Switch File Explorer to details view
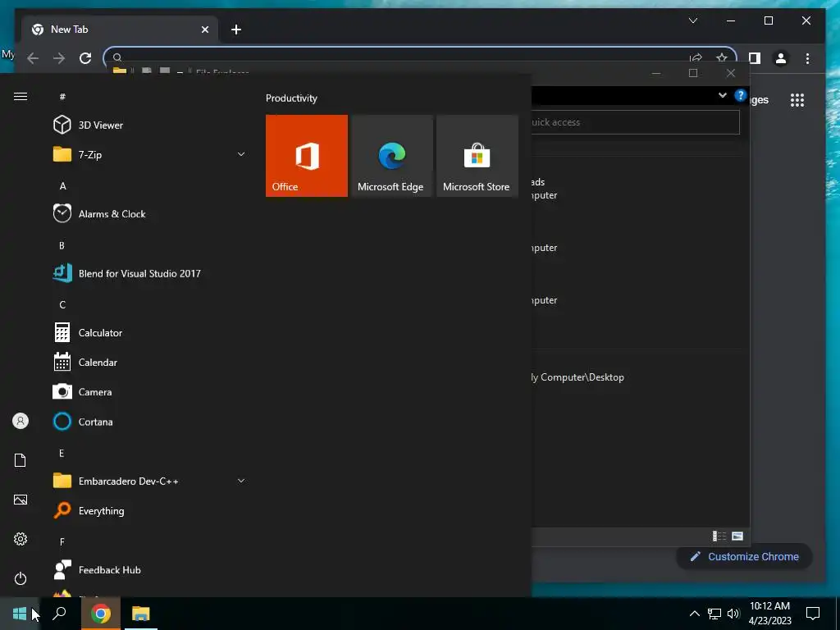Screen dimensions: 840x630 tap(719, 536)
